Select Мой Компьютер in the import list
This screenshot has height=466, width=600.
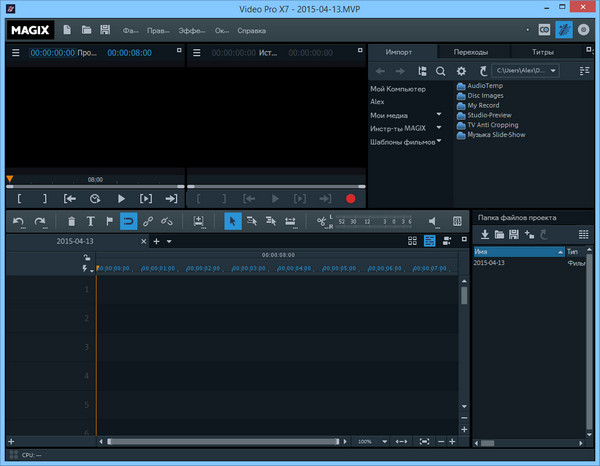(x=398, y=89)
